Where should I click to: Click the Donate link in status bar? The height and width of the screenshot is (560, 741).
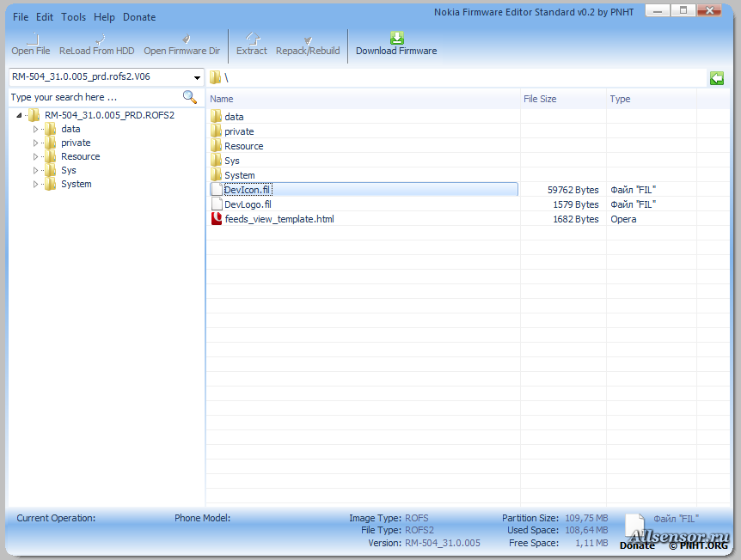coord(637,545)
